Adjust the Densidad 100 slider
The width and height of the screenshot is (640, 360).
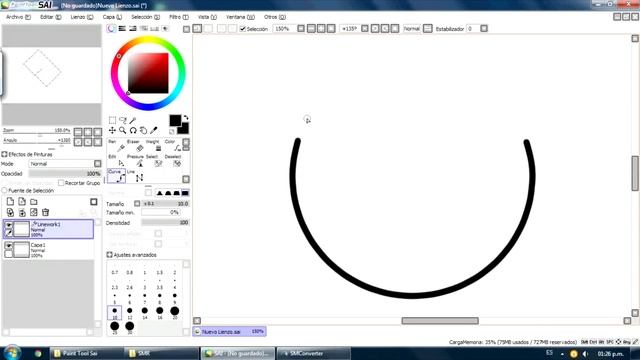tap(165, 223)
